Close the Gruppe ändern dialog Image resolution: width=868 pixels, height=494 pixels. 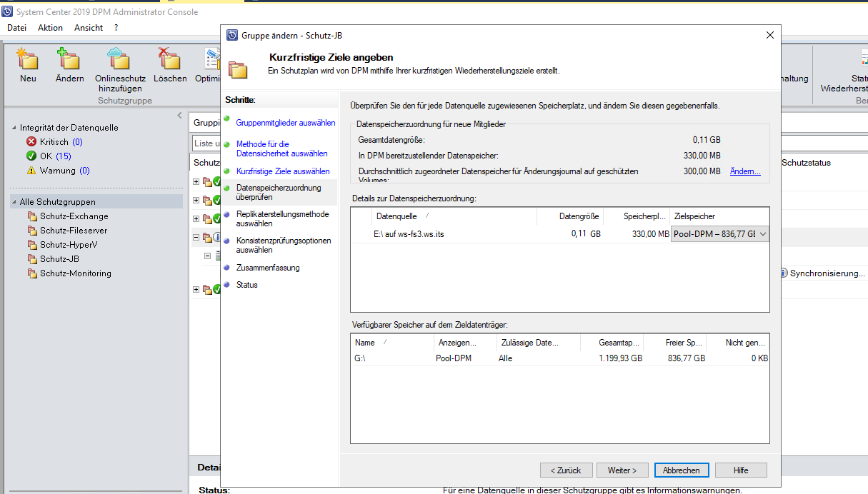click(769, 35)
